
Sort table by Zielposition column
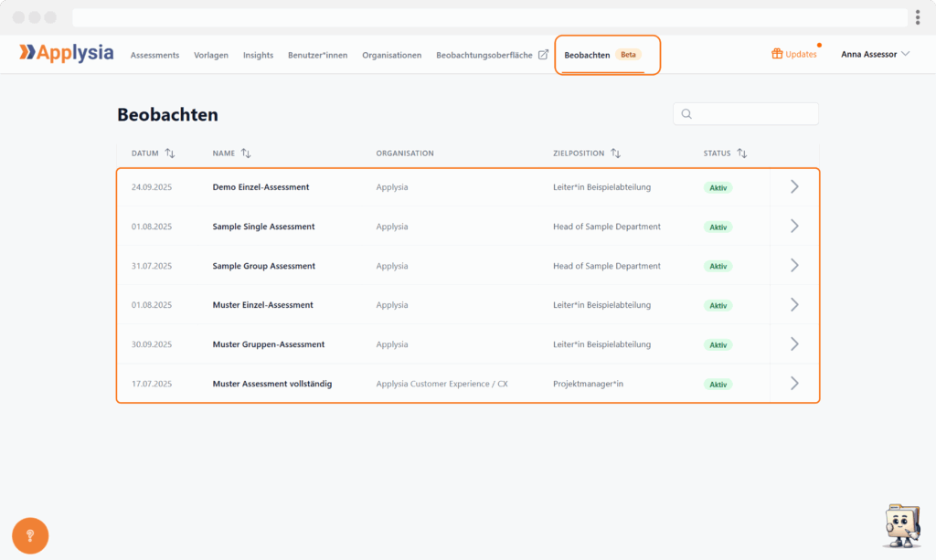615,153
